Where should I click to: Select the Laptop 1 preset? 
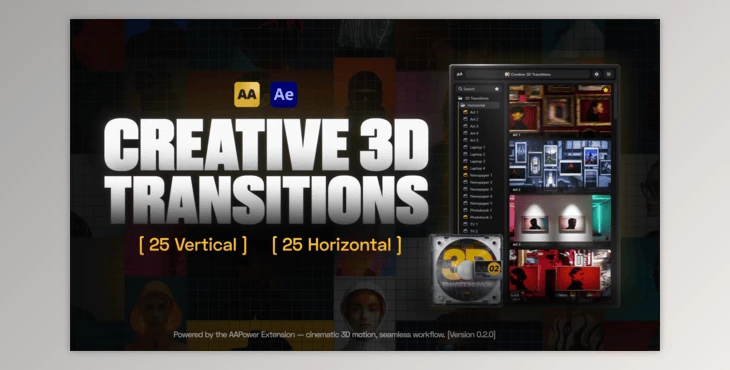click(x=474, y=147)
